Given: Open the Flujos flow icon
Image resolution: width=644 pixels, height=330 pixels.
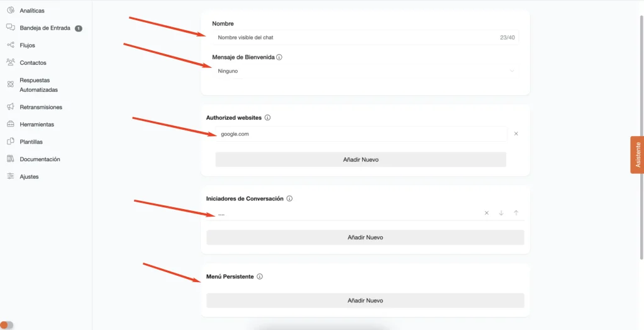Looking at the screenshot, I should tap(11, 45).
